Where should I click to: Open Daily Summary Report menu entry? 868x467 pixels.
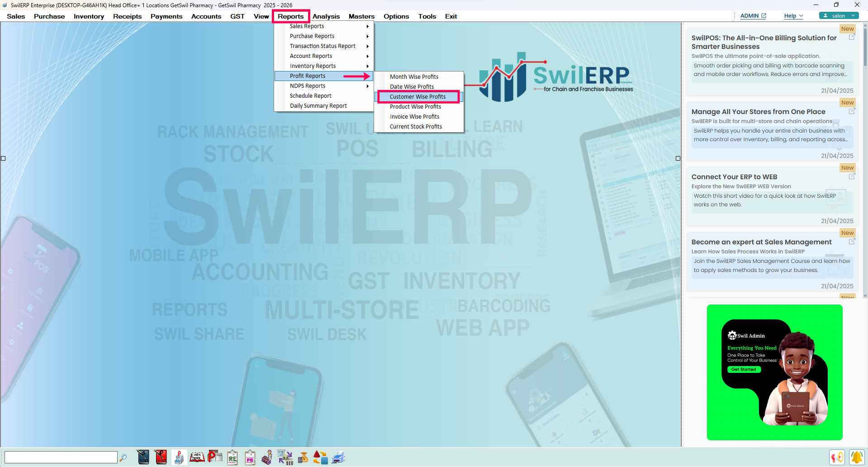coord(324,106)
